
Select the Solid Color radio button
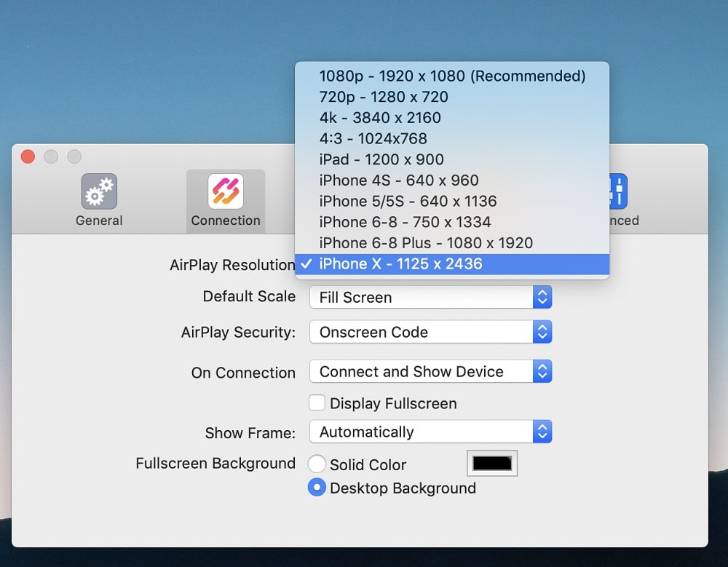click(317, 464)
